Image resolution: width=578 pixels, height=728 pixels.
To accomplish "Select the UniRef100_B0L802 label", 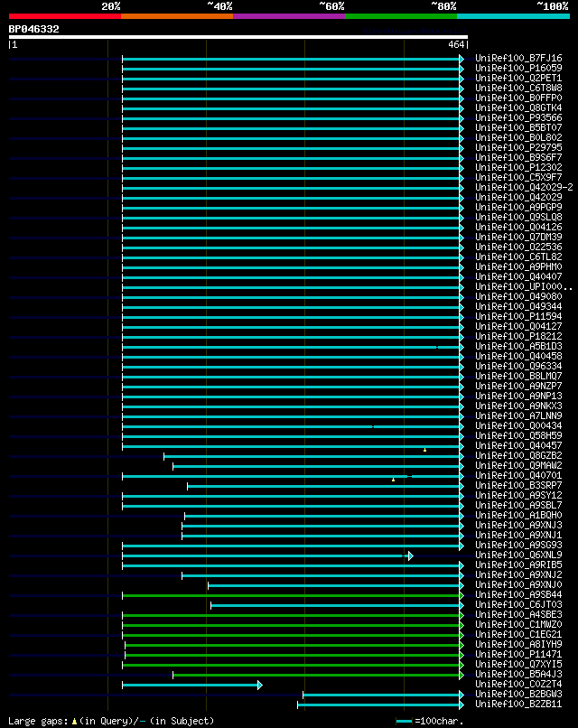I will [x=518, y=137].
